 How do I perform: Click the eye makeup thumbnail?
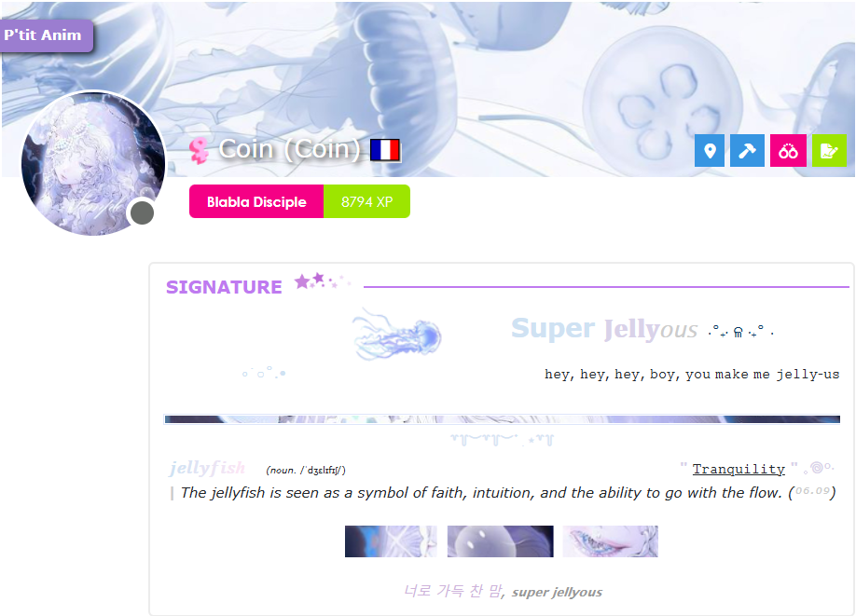pyautogui.click(x=611, y=541)
